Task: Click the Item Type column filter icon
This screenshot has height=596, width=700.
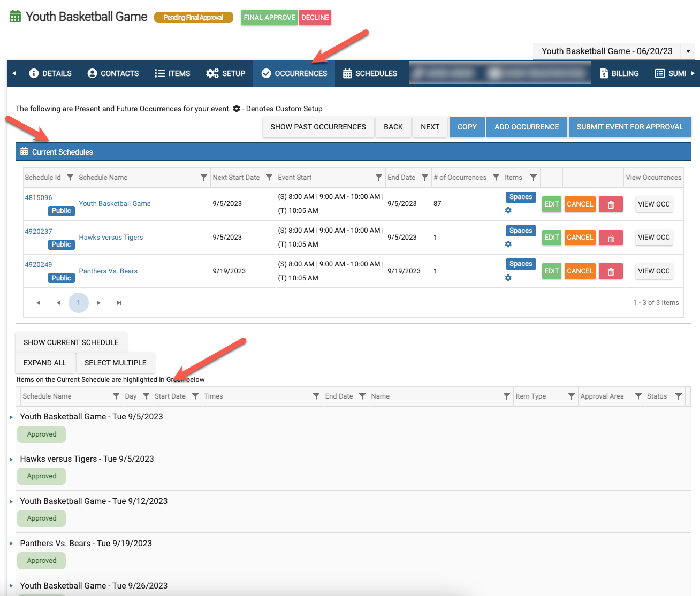Action: 571,396
